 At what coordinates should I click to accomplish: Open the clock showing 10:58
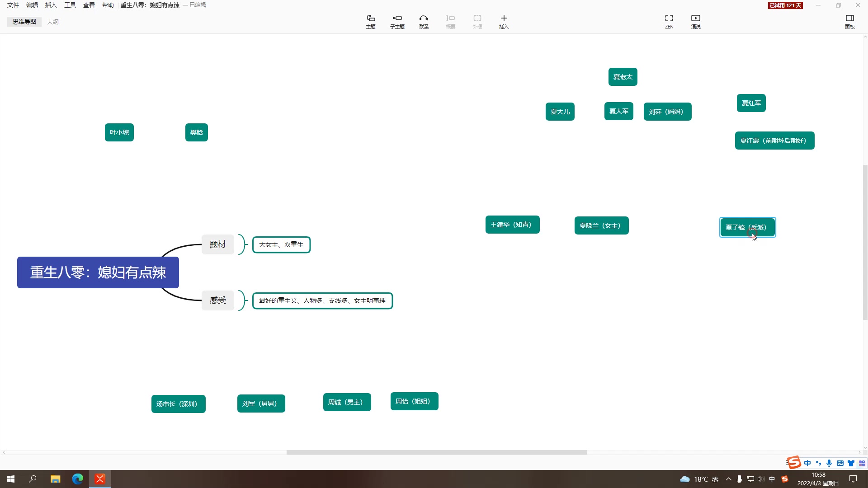818,479
